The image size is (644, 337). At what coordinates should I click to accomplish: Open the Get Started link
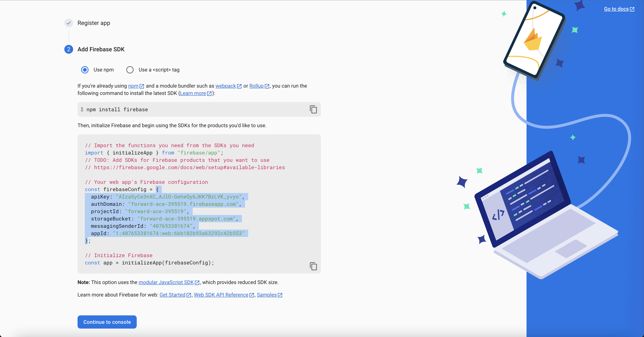(x=172, y=295)
